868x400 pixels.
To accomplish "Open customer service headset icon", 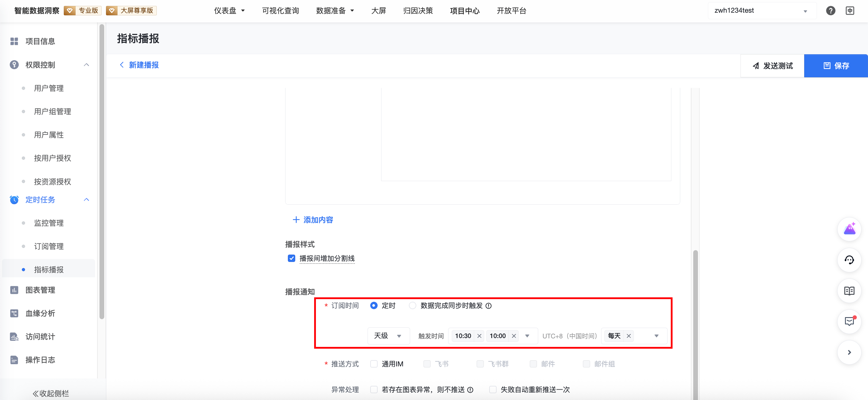I will pos(849,260).
